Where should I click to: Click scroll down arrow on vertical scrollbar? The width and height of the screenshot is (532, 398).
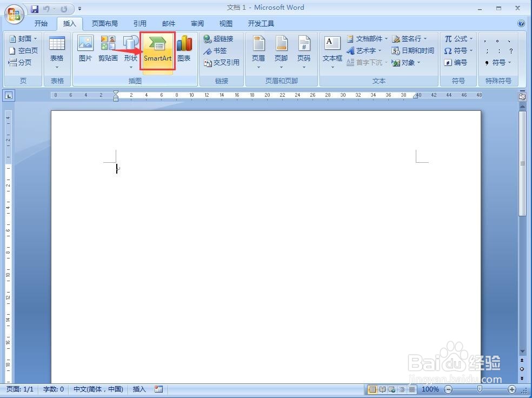click(522, 351)
